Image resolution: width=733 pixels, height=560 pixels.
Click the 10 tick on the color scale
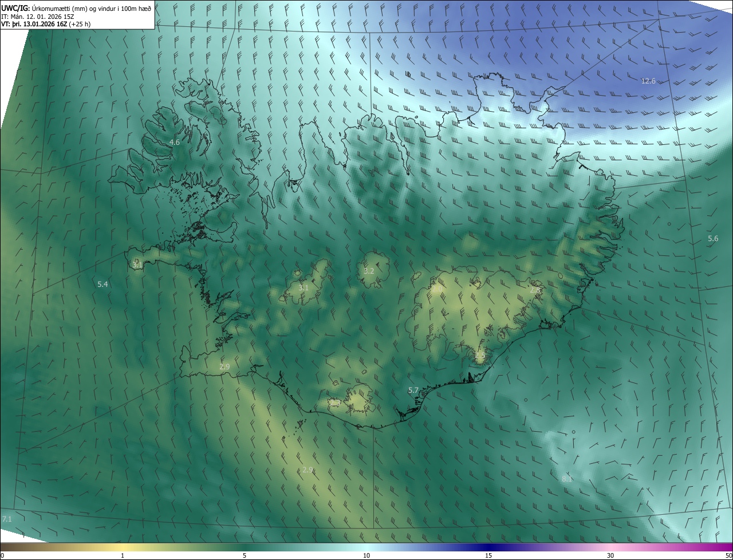click(x=366, y=555)
